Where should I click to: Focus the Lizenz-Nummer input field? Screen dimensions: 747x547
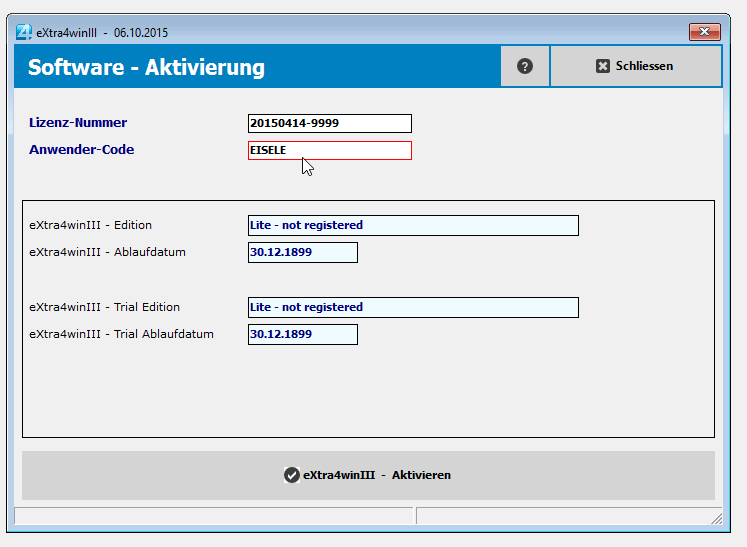329,123
